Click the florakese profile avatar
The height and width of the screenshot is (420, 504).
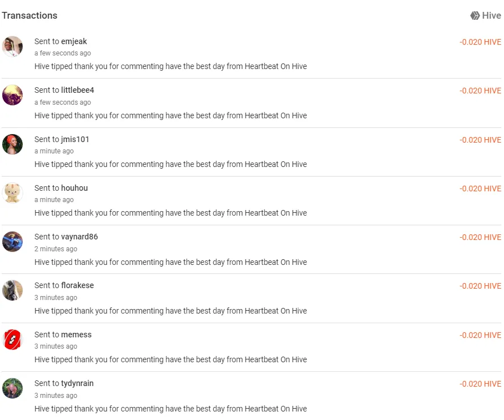tap(12, 290)
